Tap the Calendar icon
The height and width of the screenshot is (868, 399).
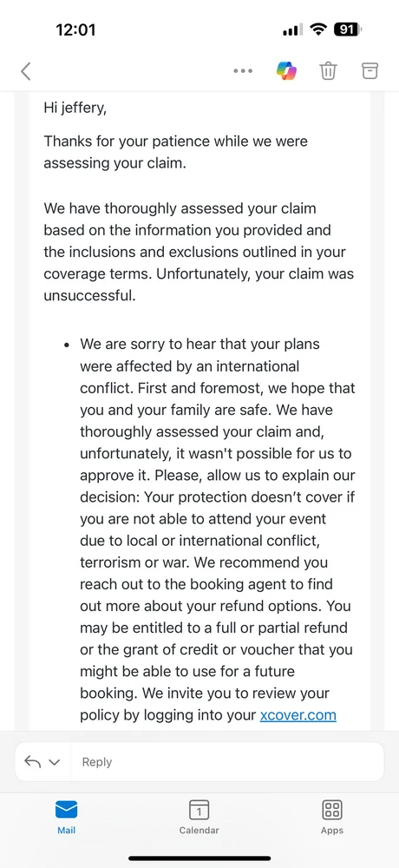(199, 809)
